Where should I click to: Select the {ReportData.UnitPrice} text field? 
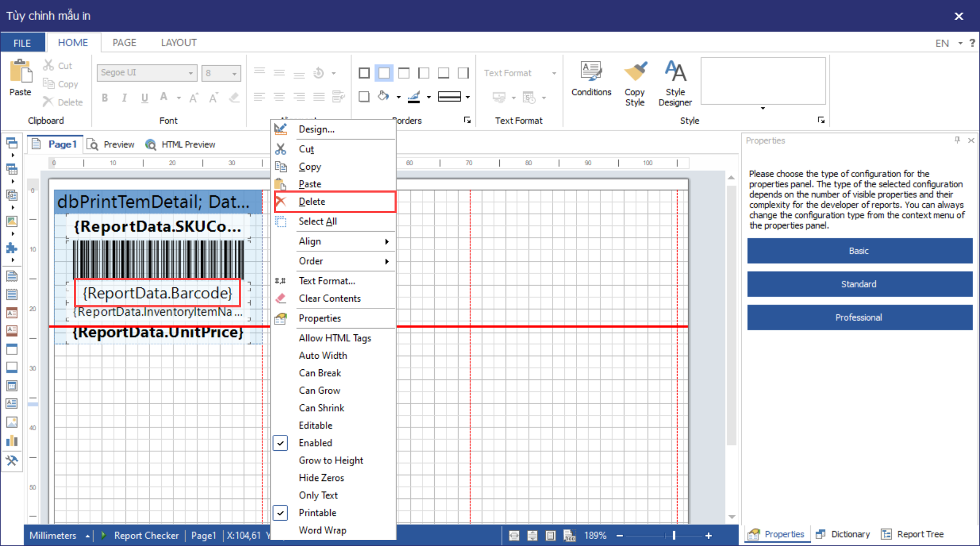coord(158,333)
